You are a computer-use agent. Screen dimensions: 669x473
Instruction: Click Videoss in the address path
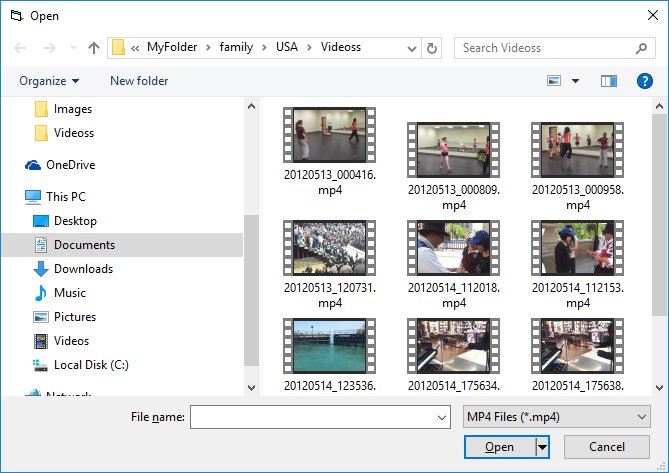[340, 47]
